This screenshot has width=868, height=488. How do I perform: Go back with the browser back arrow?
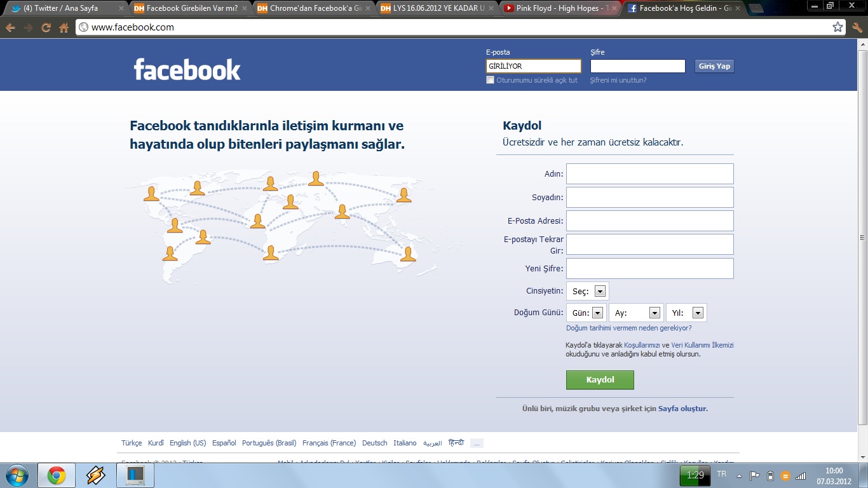pos(10,28)
